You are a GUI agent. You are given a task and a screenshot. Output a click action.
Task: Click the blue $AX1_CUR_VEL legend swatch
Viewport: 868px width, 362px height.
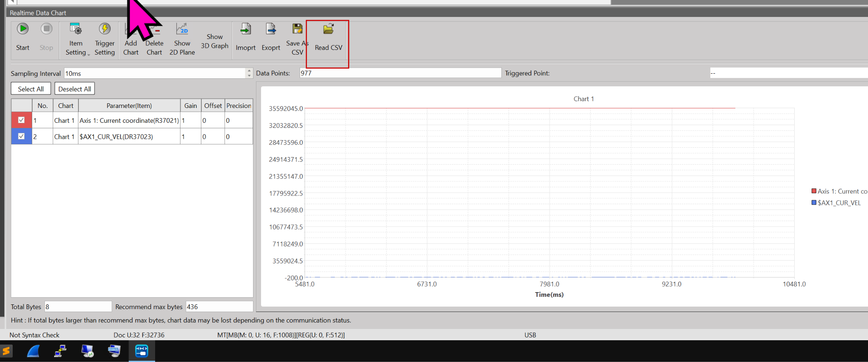tap(814, 203)
